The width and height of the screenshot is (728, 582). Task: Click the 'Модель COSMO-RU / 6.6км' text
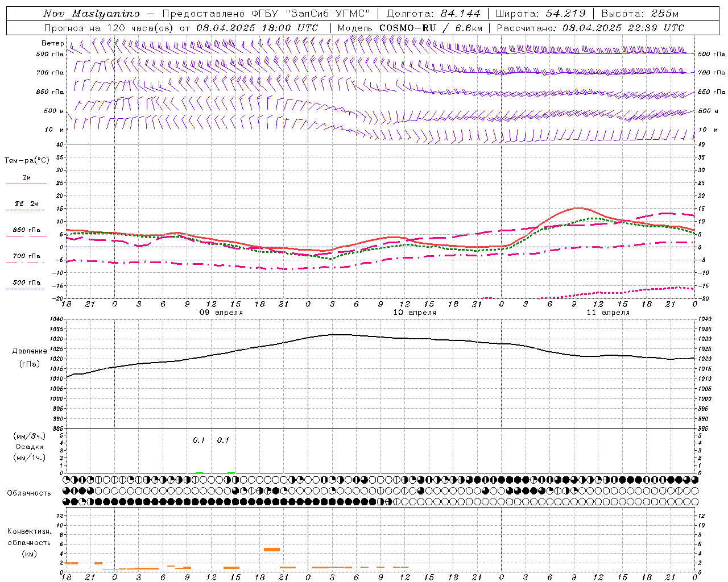[410, 28]
